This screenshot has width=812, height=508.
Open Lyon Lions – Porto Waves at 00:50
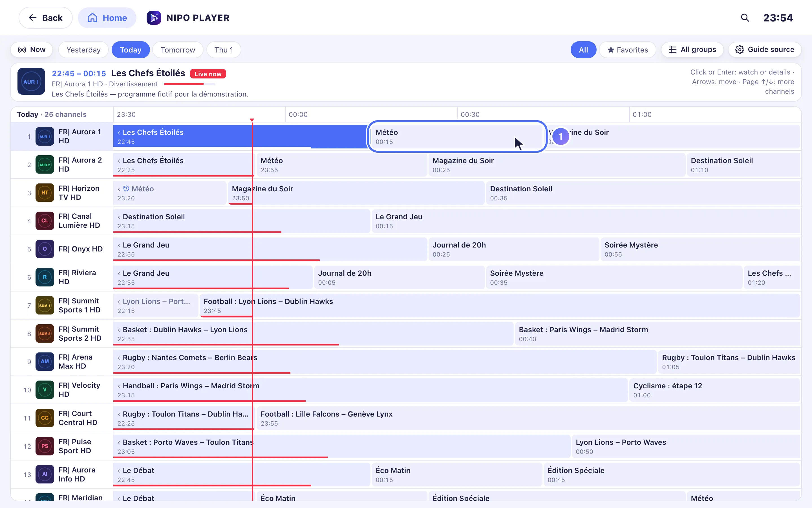(x=686, y=446)
